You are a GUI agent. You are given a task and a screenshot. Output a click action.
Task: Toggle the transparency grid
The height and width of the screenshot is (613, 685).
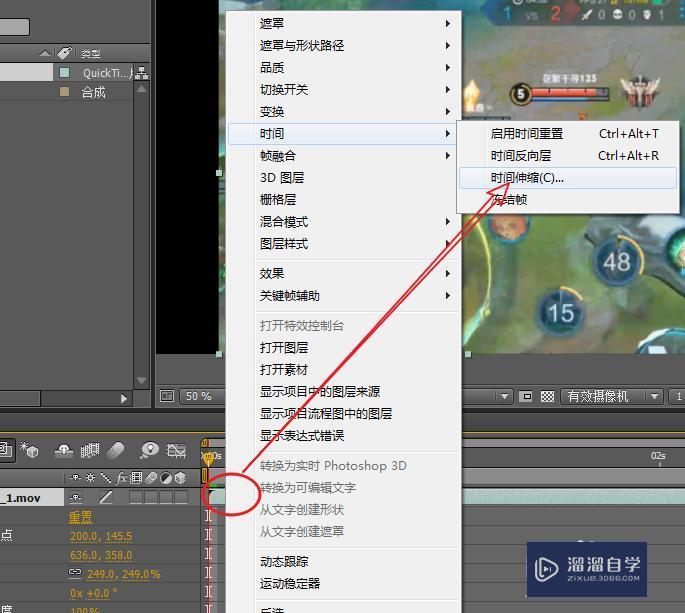(547, 396)
